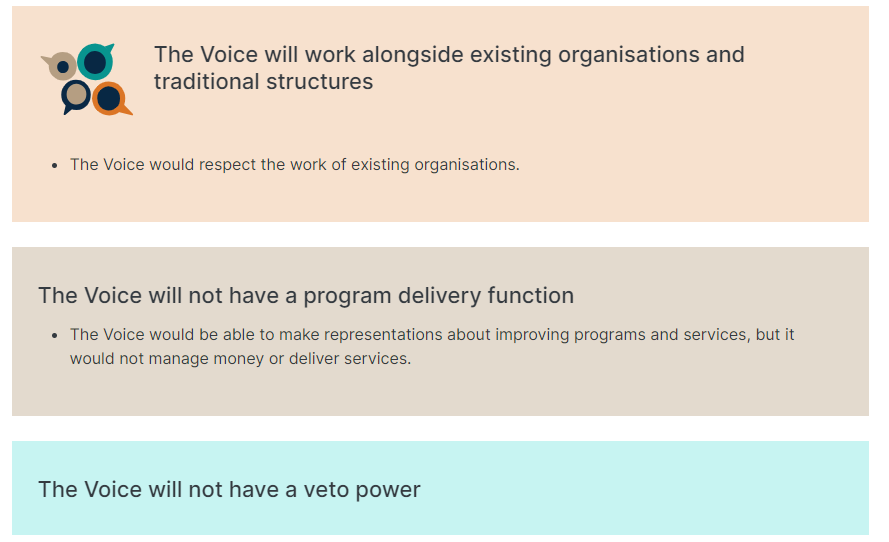Image resolution: width=889 pixels, height=542 pixels.
Task: Click the navy outlined speech bubble icon
Action: click(75, 96)
